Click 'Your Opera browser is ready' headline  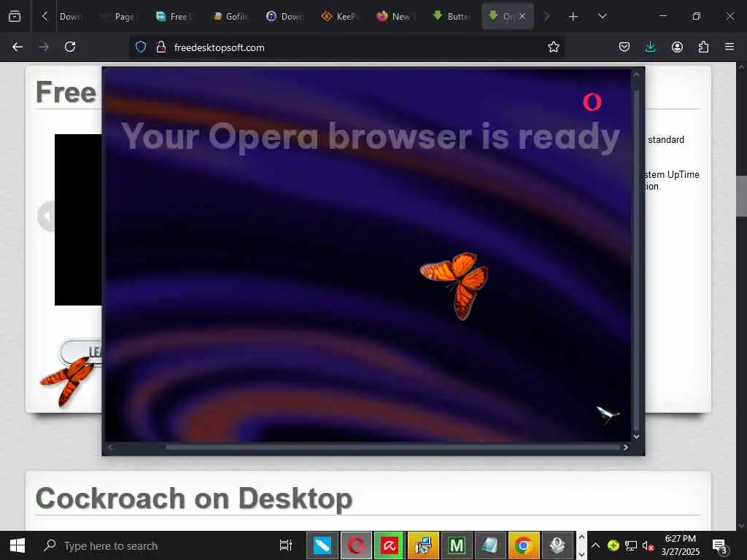pyautogui.click(x=370, y=136)
